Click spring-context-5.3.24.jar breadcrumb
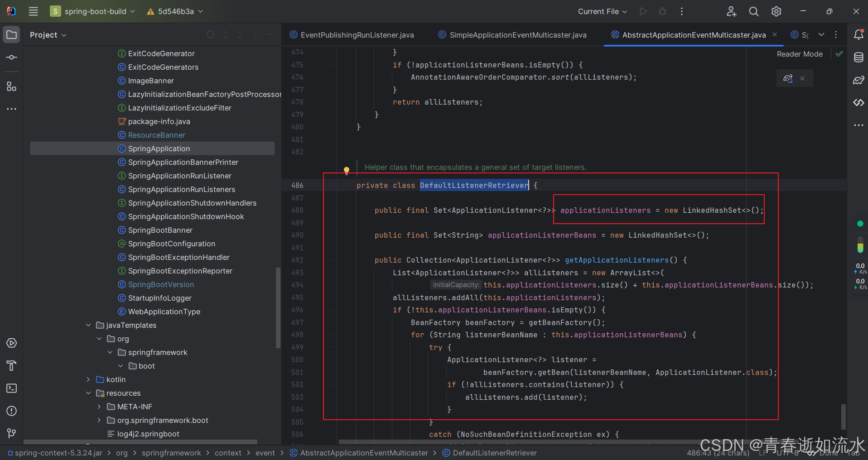This screenshot has height=460, width=868. 55,453
